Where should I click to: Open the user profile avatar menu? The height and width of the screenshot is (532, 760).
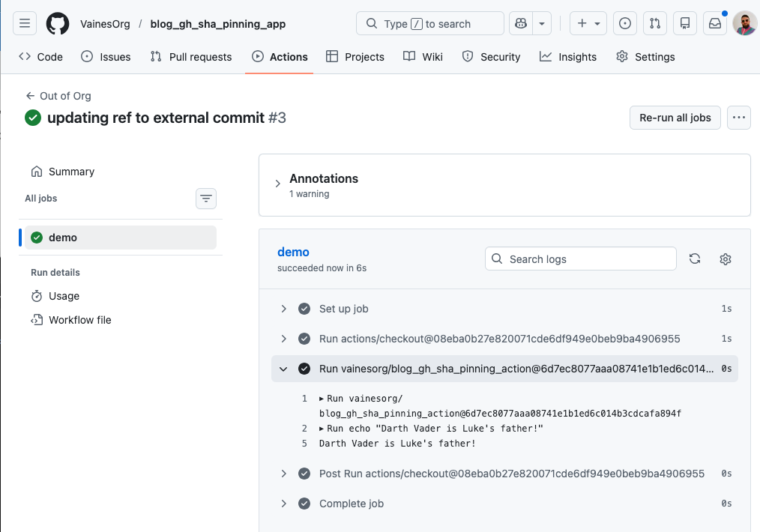[744, 23]
